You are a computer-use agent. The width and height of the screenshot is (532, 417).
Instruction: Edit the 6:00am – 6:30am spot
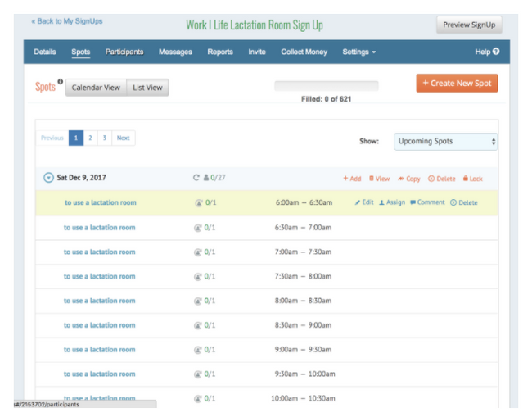point(364,202)
